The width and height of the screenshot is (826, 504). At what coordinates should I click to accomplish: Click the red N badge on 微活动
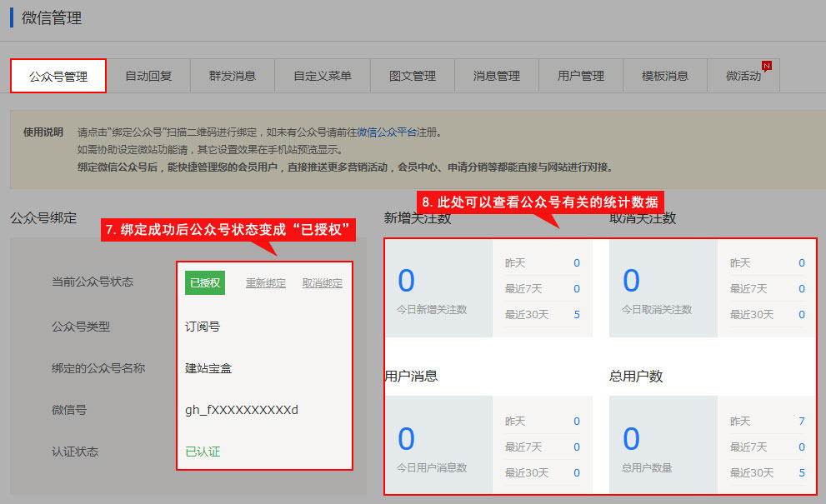tap(766, 66)
